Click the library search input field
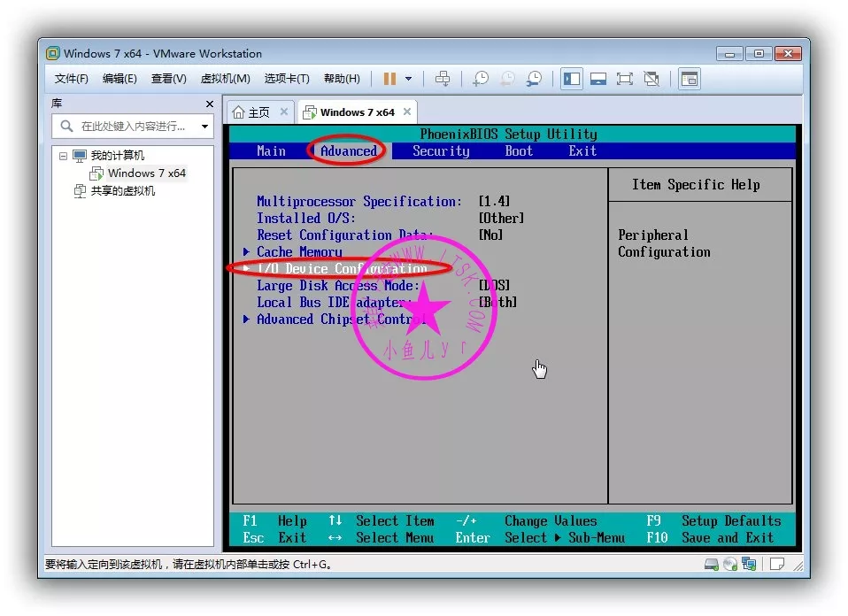848x616 pixels. pyautogui.click(x=133, y=127)
